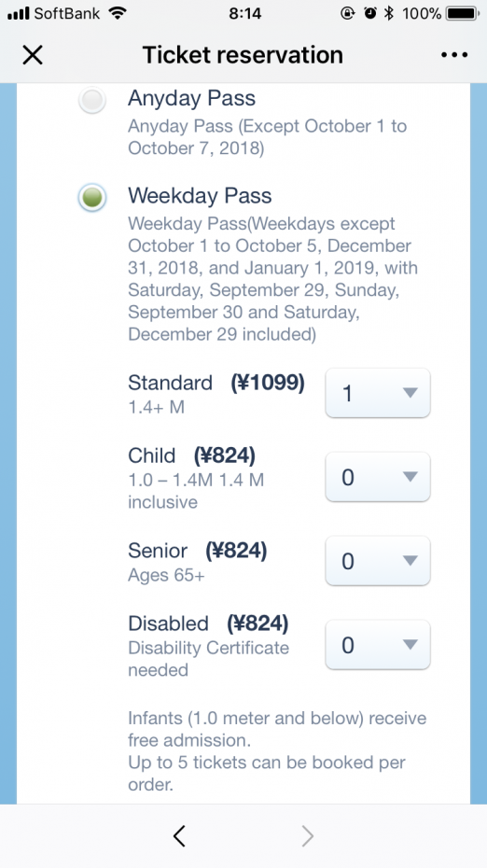Go forward using the right arrow
Screen dimensions: 487x868
coord(308,836)
